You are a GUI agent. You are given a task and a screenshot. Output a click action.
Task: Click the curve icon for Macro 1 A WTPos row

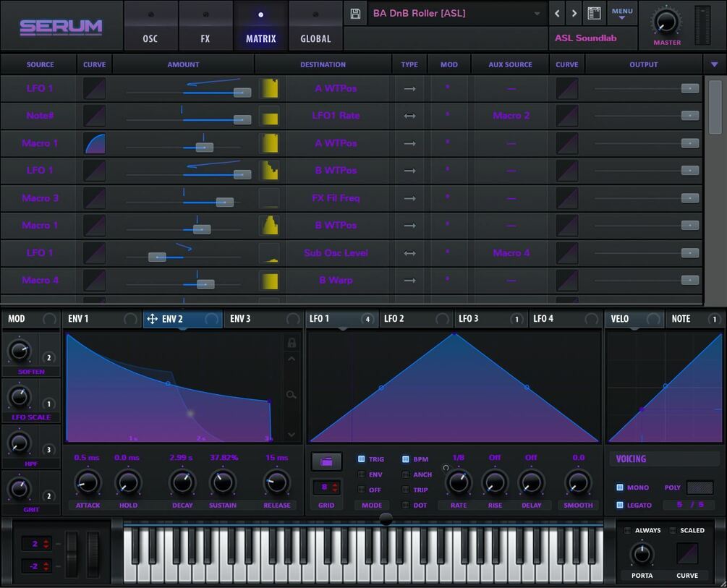pyautogui.click(x=95, y=143)
